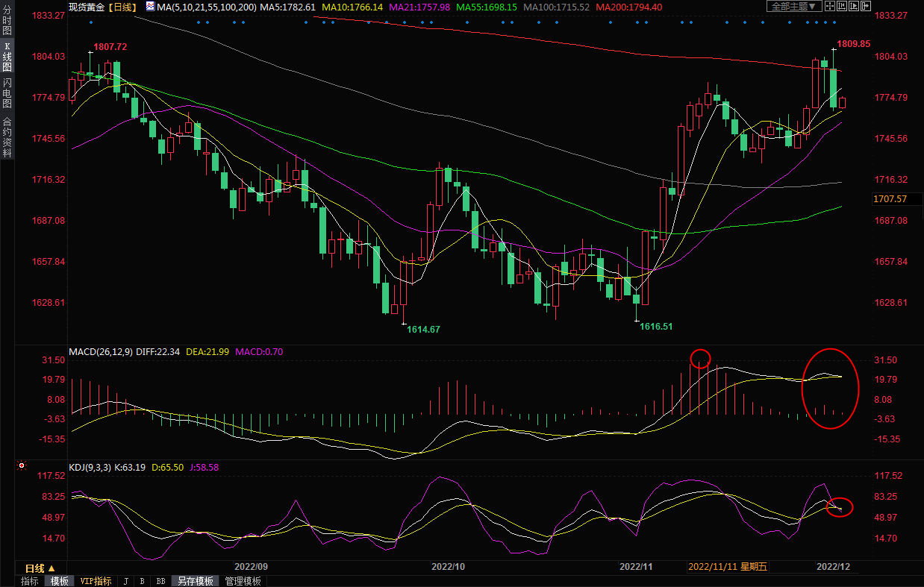Switch to the 模板 bottom tab
Screen dimensions: 924x587
point(59,581)
